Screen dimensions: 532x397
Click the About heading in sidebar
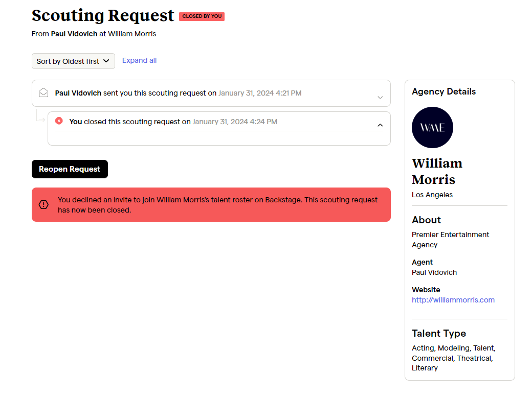point(426,220)
